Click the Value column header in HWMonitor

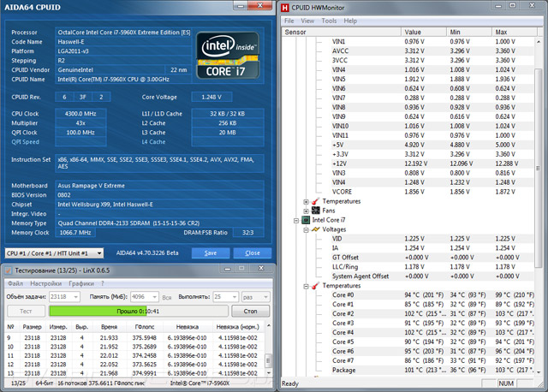click(424, 33)
